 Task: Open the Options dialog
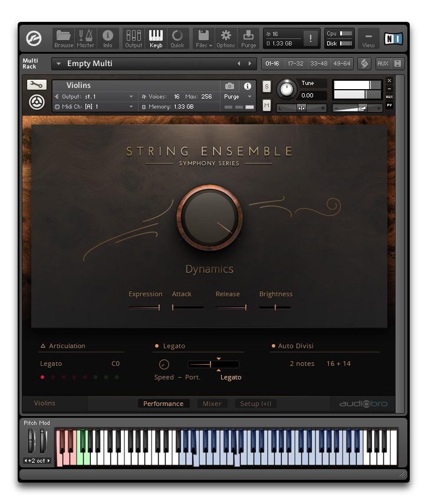tap(226, 38)
